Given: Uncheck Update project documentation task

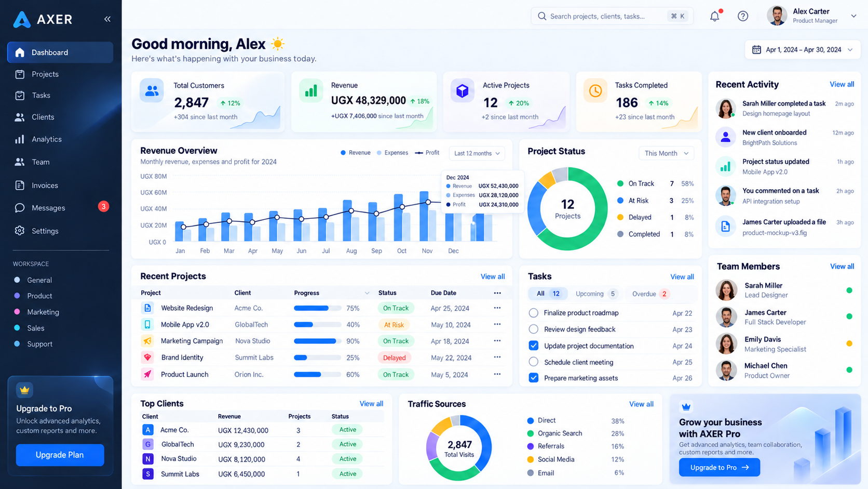Looking at the screenshot, I should tap(533, 346).
